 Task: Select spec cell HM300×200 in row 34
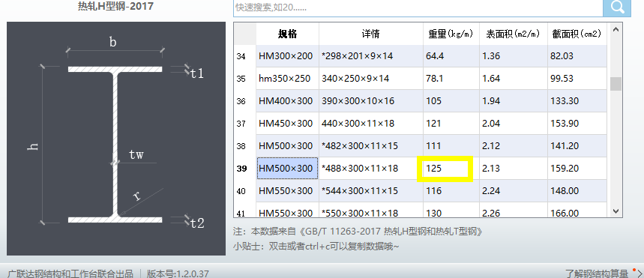pyautogui.click(x=287, y=56)
